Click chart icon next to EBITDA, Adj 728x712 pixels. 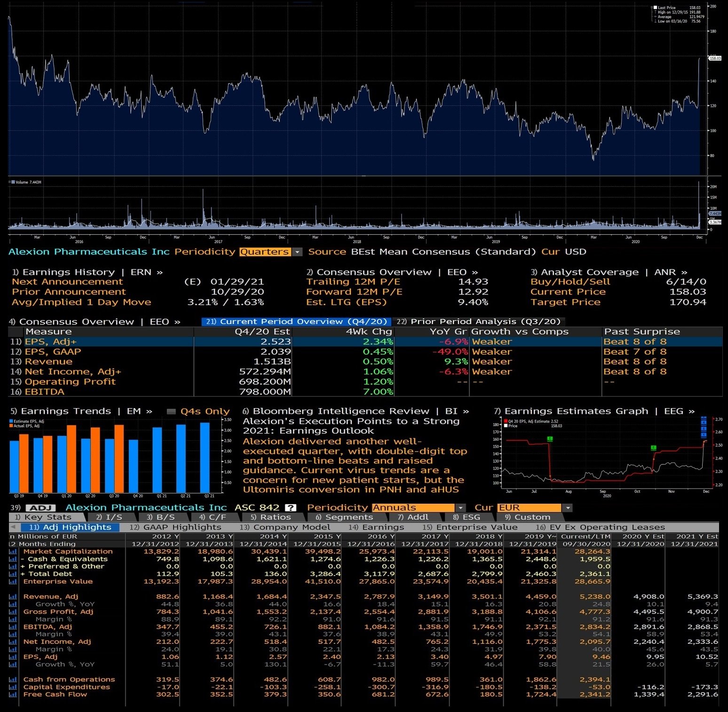(13, 627)
